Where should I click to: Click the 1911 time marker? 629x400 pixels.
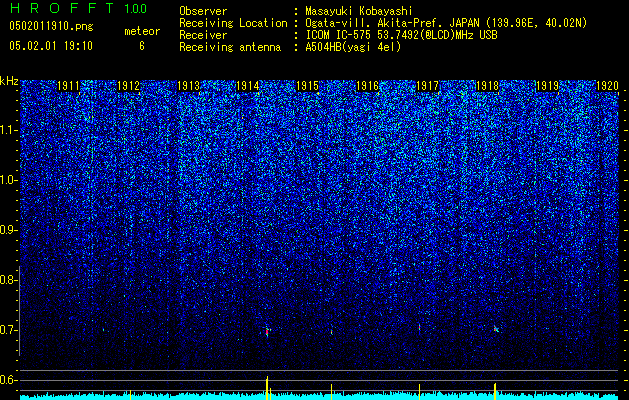(x=68, y=86)
